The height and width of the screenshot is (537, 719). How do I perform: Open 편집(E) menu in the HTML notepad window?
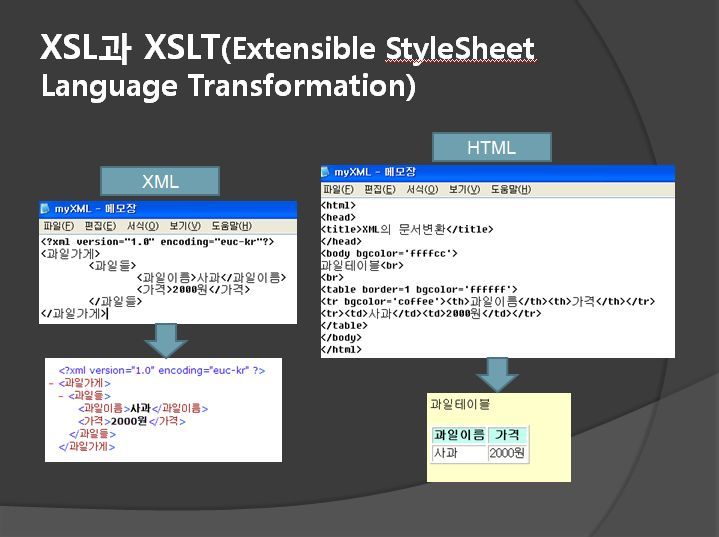[380, 189]
